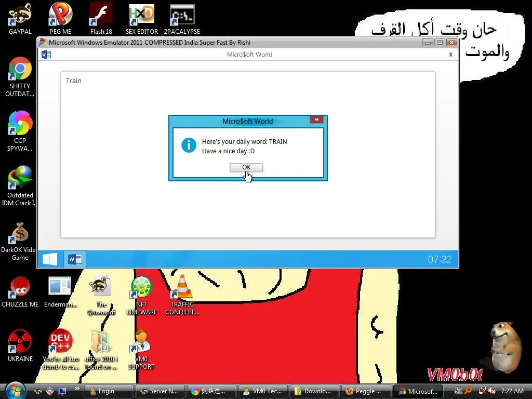Click the raccoon quick launch icon
Screen dimensions: 532x399
click(38, 391)
